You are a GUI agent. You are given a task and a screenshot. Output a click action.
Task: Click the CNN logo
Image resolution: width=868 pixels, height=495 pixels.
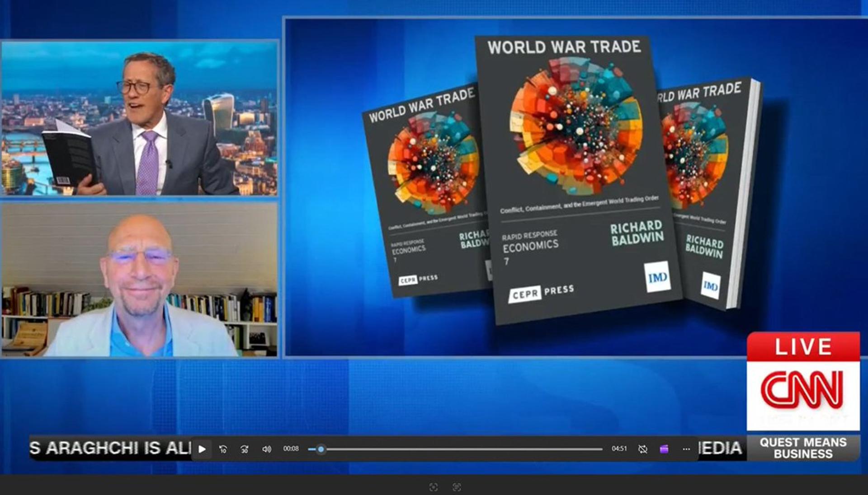click(x=802, y=389)
